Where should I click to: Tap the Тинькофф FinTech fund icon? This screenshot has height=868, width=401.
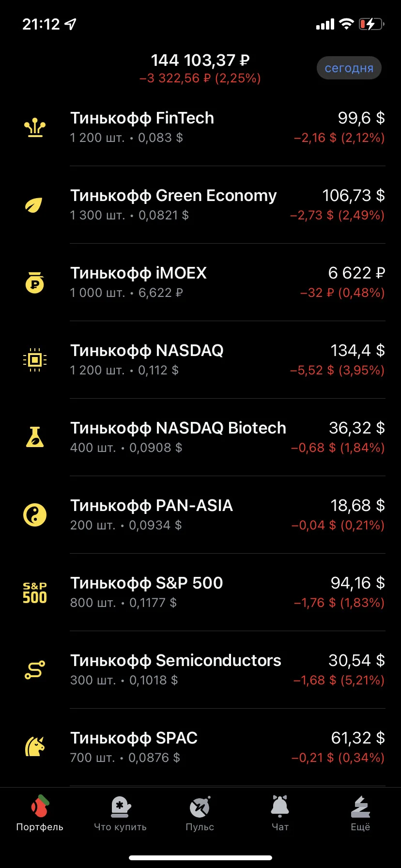tap(35, 128)
